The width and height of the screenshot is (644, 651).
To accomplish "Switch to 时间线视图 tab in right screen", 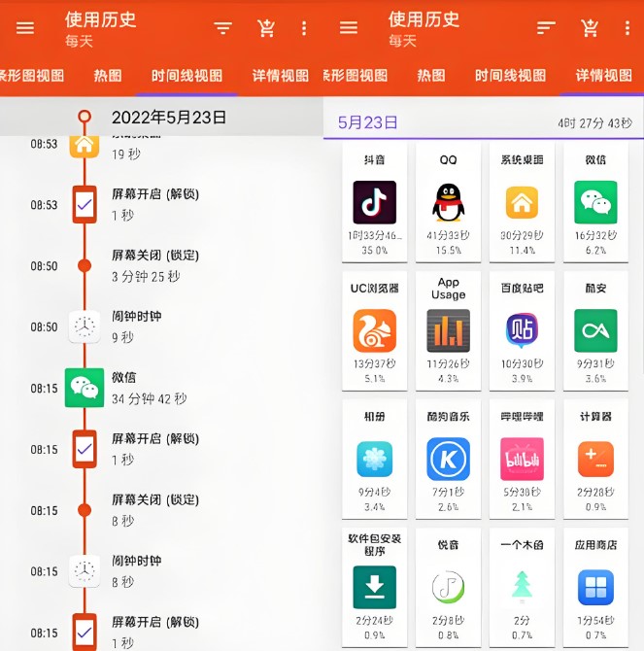I will point(510,76).
